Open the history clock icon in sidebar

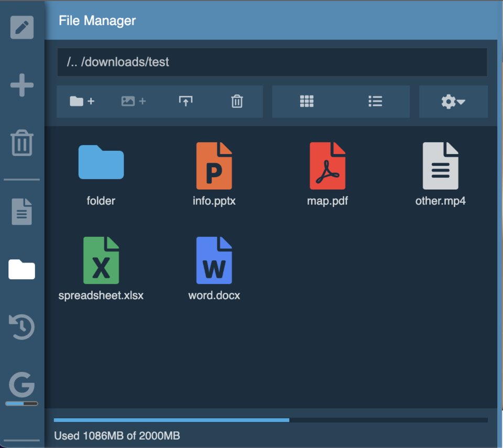22,327
